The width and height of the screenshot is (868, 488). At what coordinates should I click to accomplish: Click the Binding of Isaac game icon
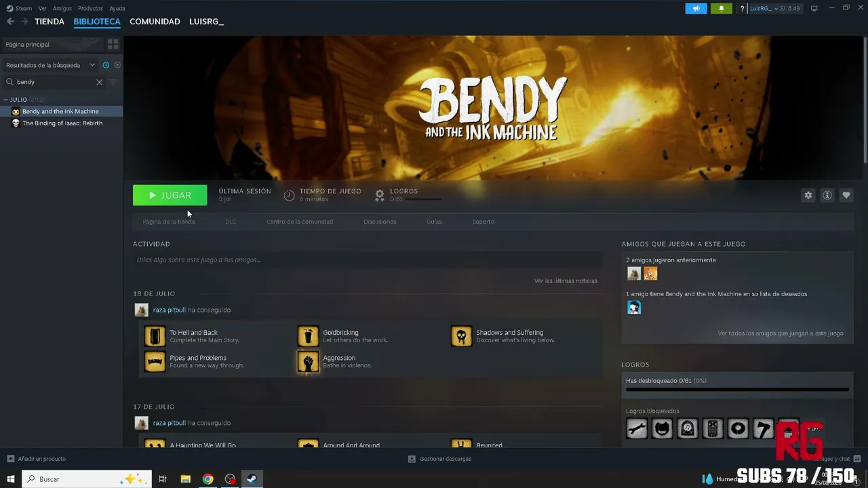(x=16, y=123)
